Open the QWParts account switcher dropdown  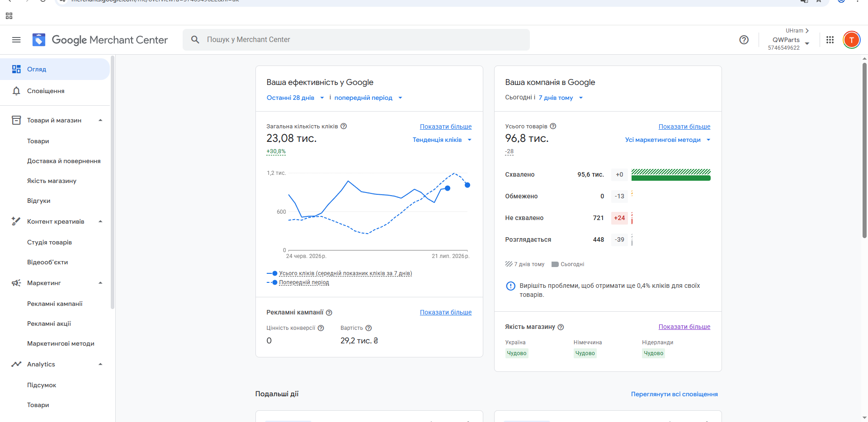(x=789, y=40)
